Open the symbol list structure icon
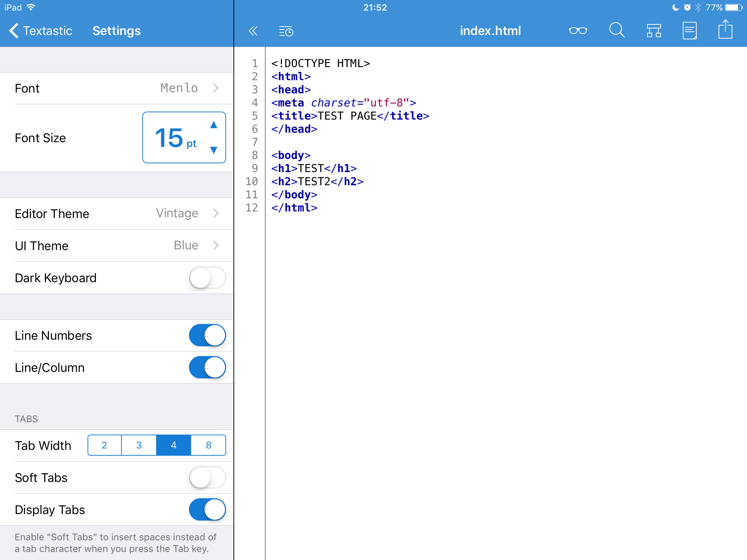747x560 pixels. [654, 31]
